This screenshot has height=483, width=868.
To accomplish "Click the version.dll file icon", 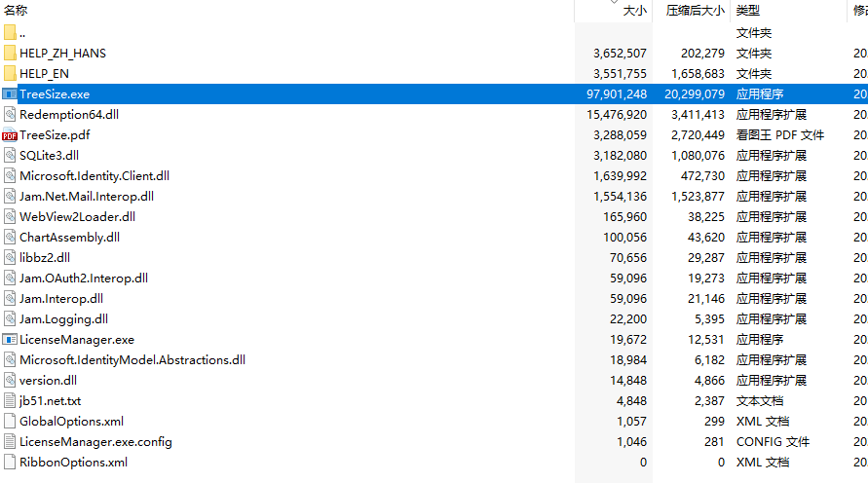I will coord(10,381).
